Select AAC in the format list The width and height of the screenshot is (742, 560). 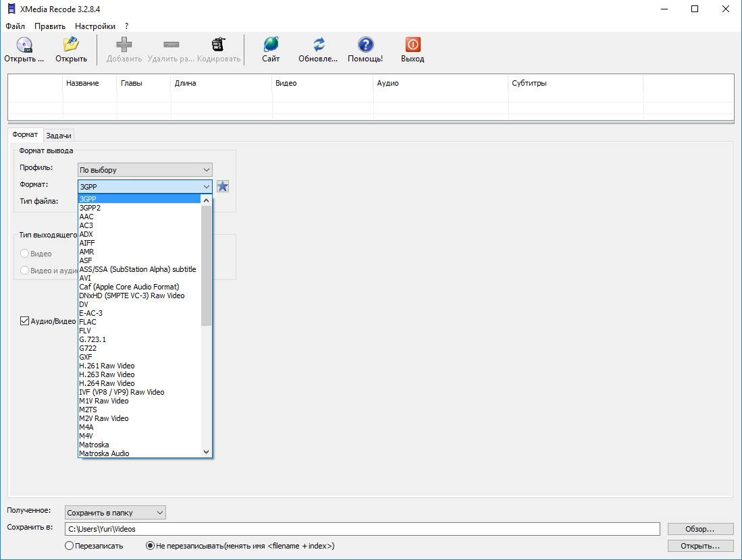click(x=140, y=217)
